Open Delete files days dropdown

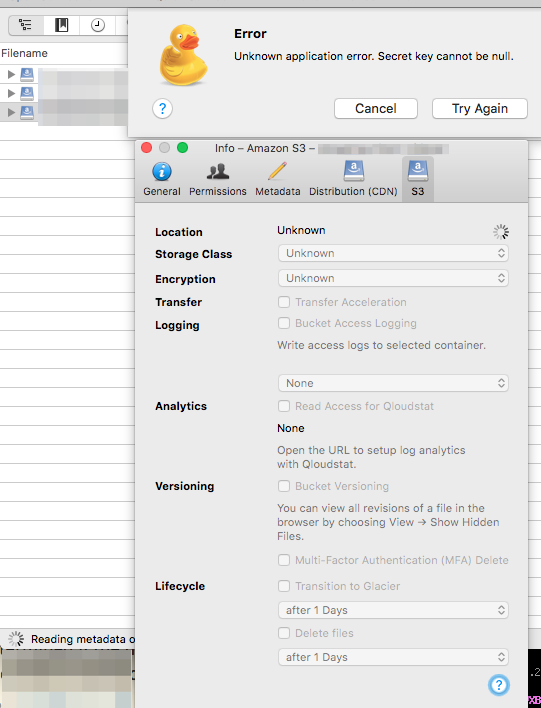[x=393, y=657]
